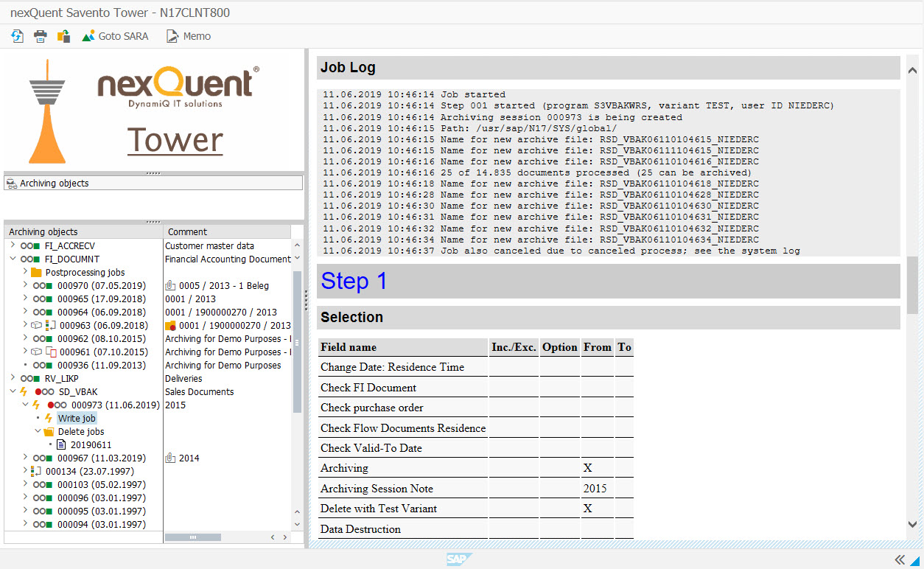This screenshot has width=924, height=569.
Task: Expand the RV_LIKP node
Action: [13, 378]
